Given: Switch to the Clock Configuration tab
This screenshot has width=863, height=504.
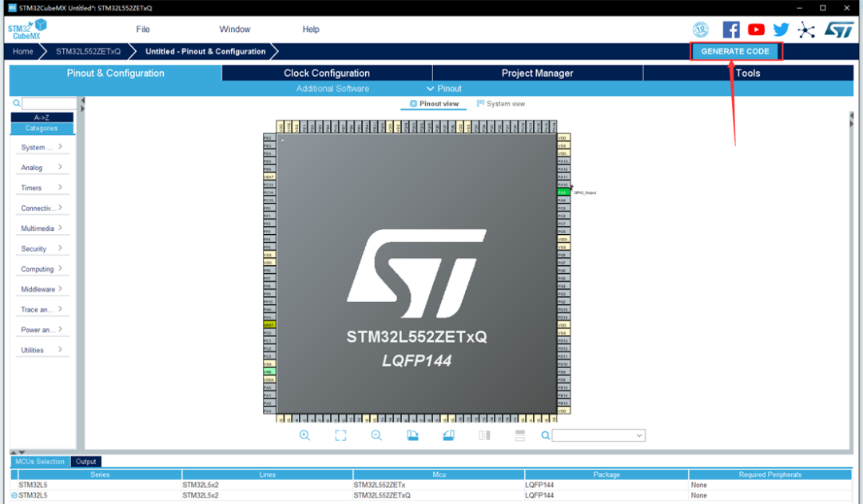Looking at the screenshot, I should pyautogui.click(x=325, y=73).
